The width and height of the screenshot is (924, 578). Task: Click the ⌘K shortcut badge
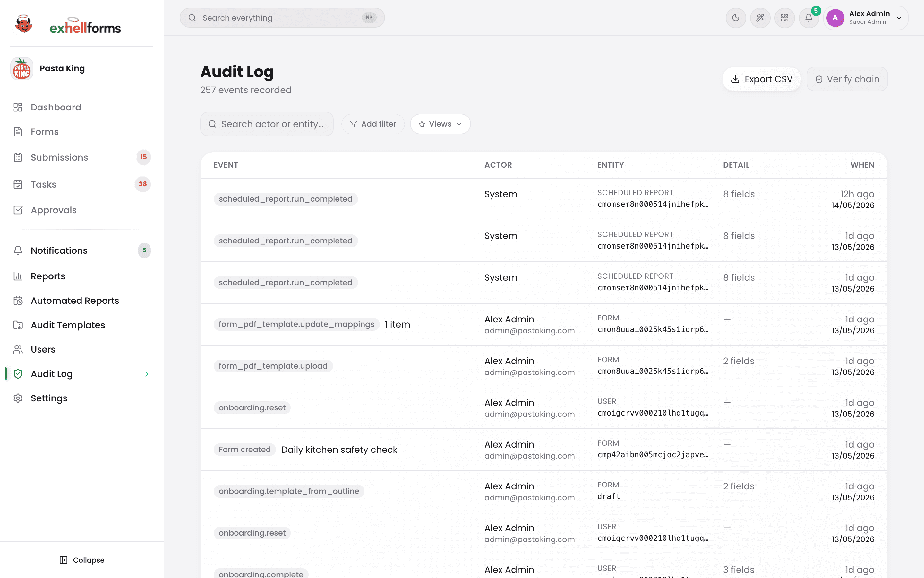coord(369,18)
